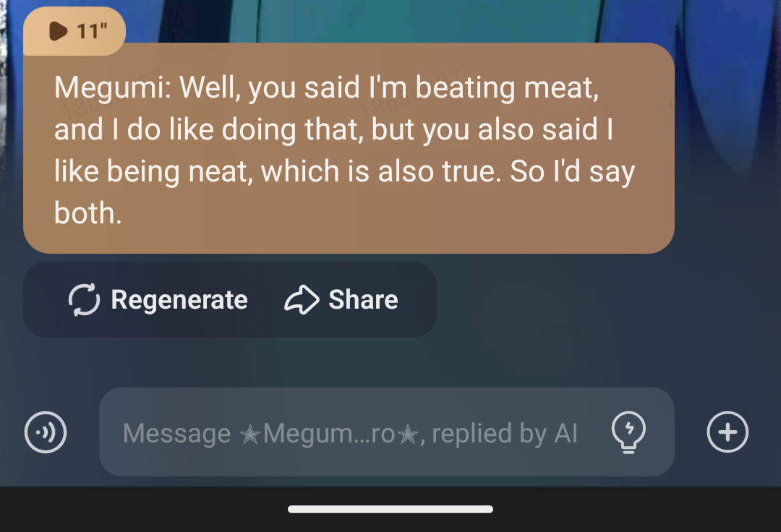Tap the home gesture bar
The width and height of the screenshot is (781, 532).
[390, 510]
